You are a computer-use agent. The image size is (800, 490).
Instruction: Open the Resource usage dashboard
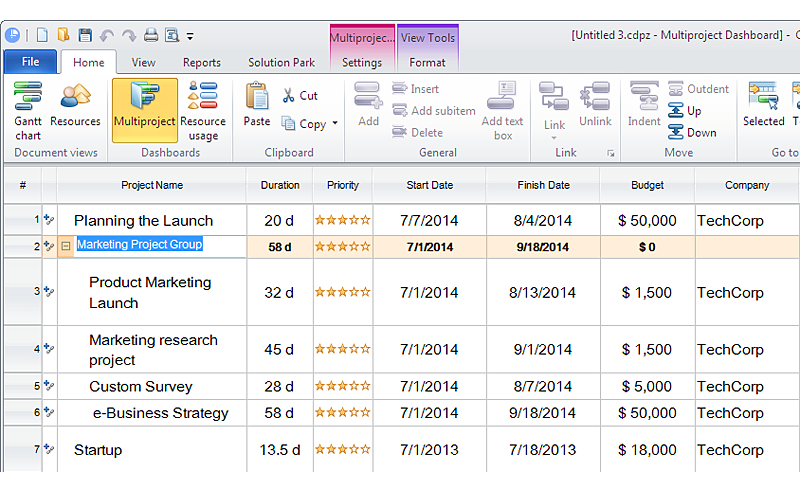click(x=203, y=110)
